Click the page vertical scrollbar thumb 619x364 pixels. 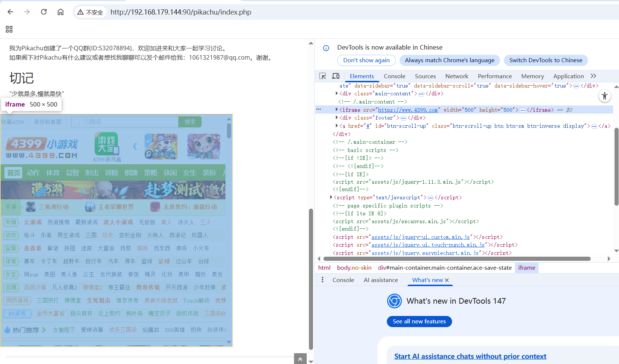point(311,279)
